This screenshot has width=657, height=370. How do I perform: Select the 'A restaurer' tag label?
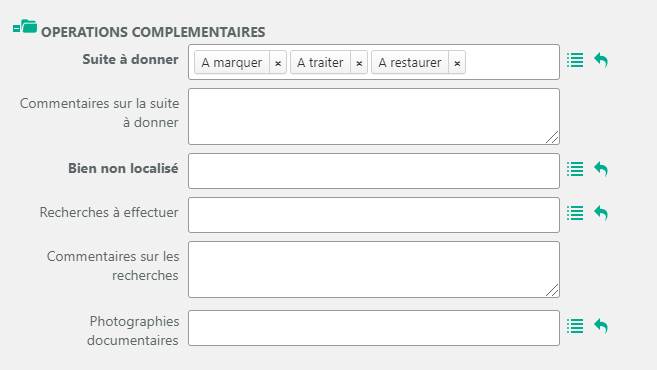coord(410,63)
